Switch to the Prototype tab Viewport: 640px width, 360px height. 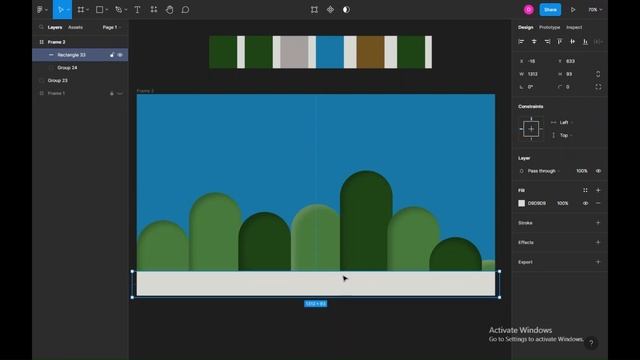(549, 27)
